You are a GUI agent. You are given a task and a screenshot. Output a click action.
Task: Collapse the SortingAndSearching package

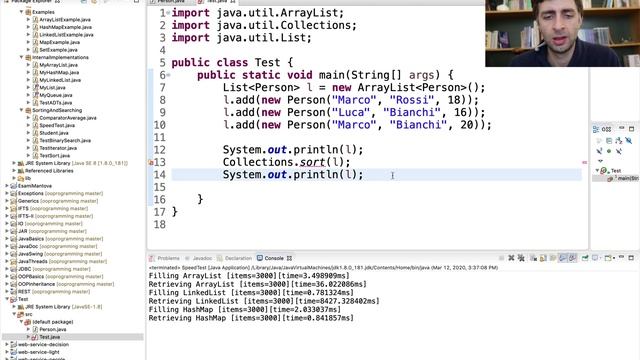[21, 110]
